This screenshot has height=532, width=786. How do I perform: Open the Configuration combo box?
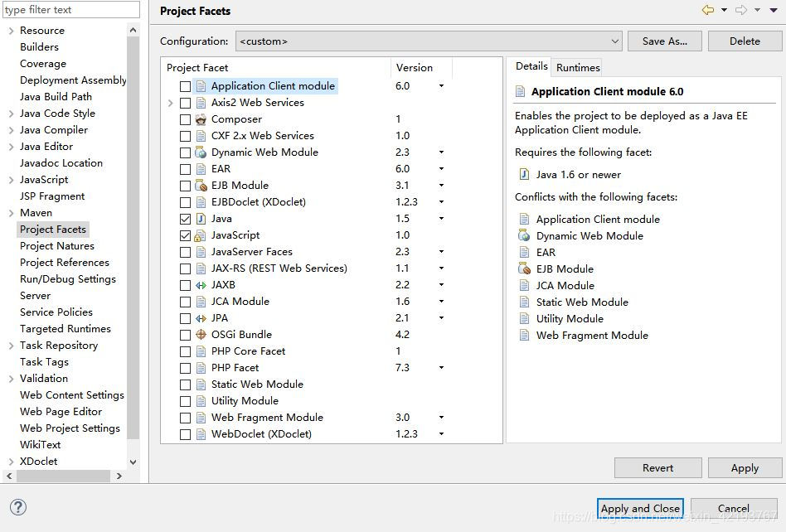pos(429,41)
